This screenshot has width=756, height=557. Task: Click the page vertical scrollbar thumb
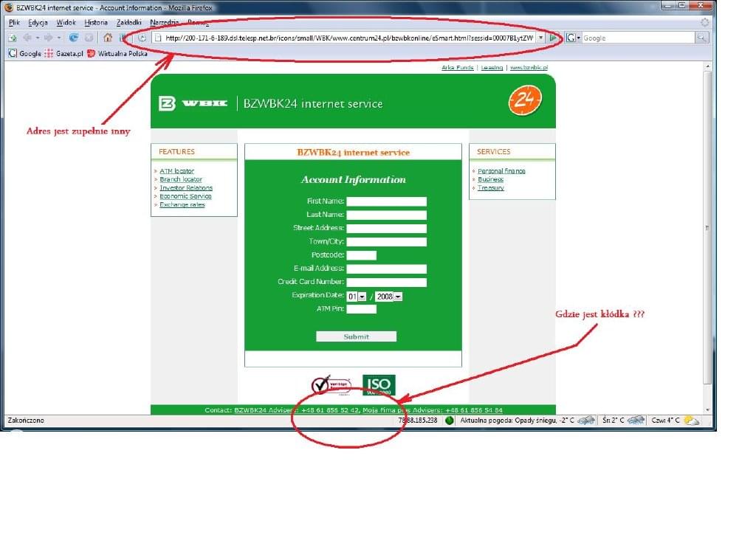tap(707, 227)
